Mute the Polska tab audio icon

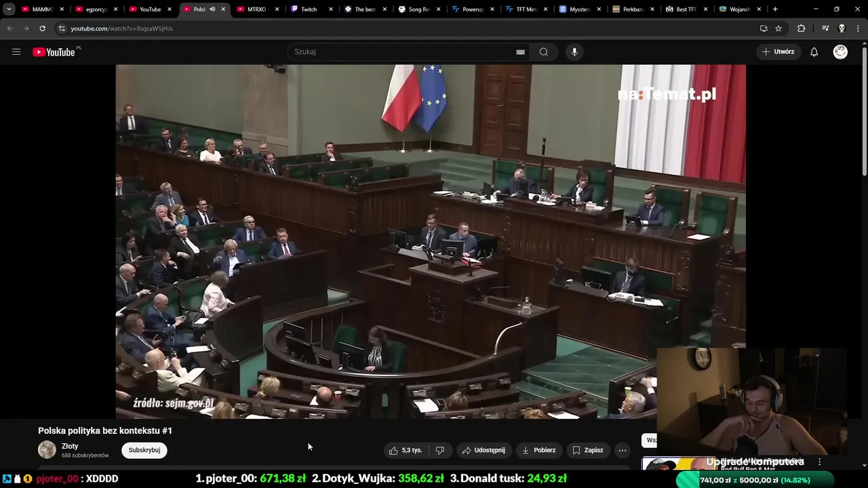pyautogui.click(x=212, y=9)
